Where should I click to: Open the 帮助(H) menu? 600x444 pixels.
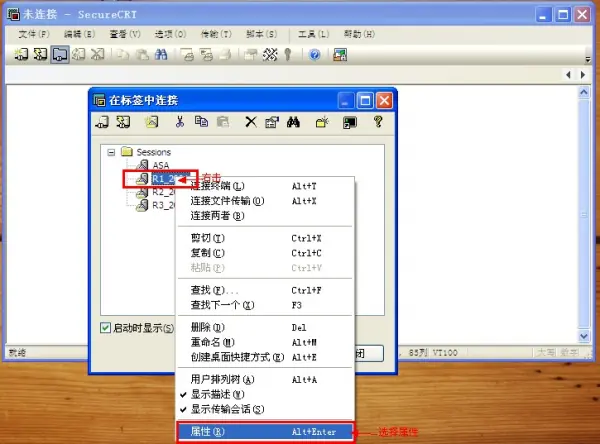point(359,34)
